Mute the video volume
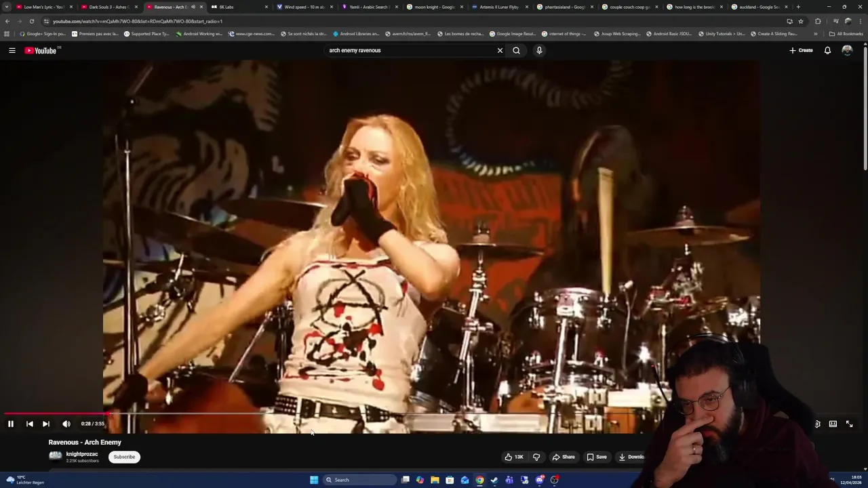 click(x=66, y=424)
